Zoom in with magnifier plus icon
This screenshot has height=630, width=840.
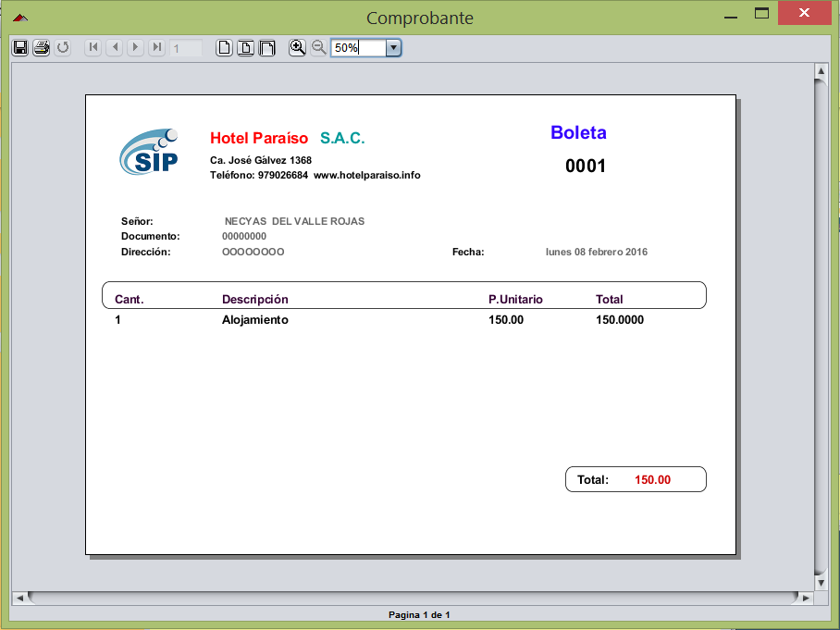tap(297, 48)
